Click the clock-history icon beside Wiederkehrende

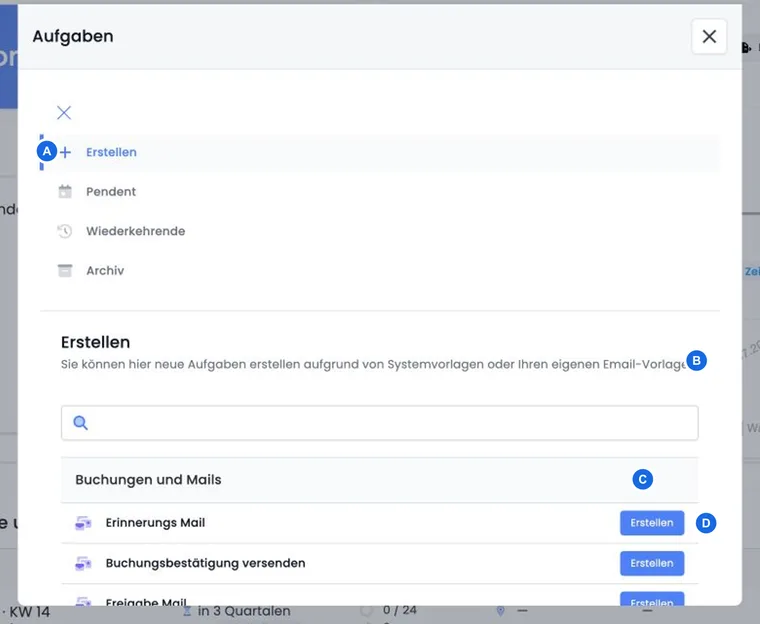tap(65, 231)
